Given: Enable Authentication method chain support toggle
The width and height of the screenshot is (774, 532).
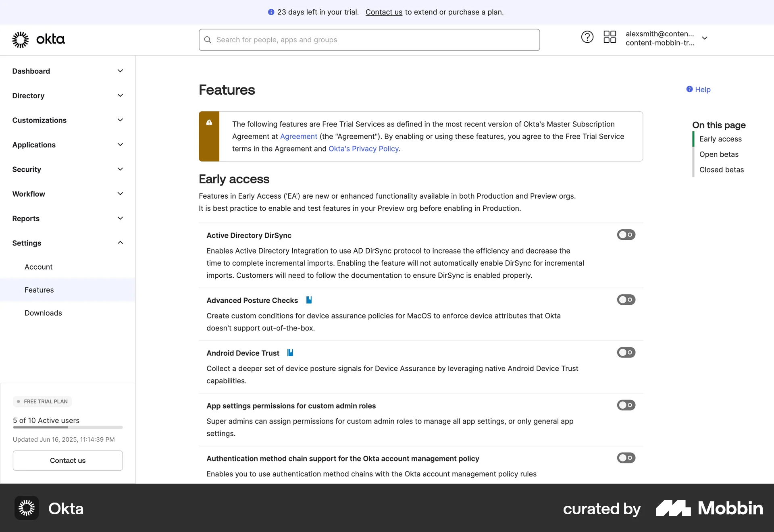Looking at the screenshot, I should tap(626, 458).
